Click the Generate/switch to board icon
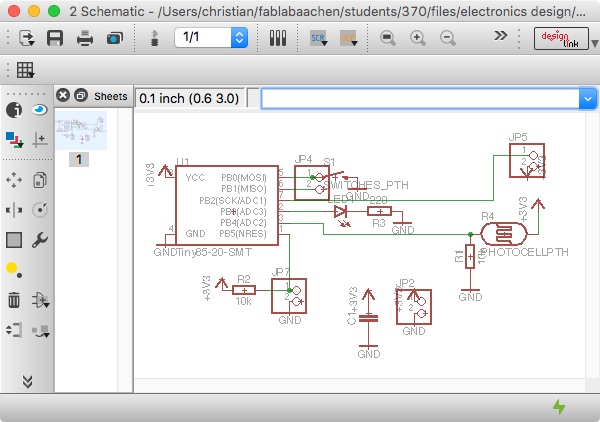Viewport: 600px width, 422px height. 155,38
